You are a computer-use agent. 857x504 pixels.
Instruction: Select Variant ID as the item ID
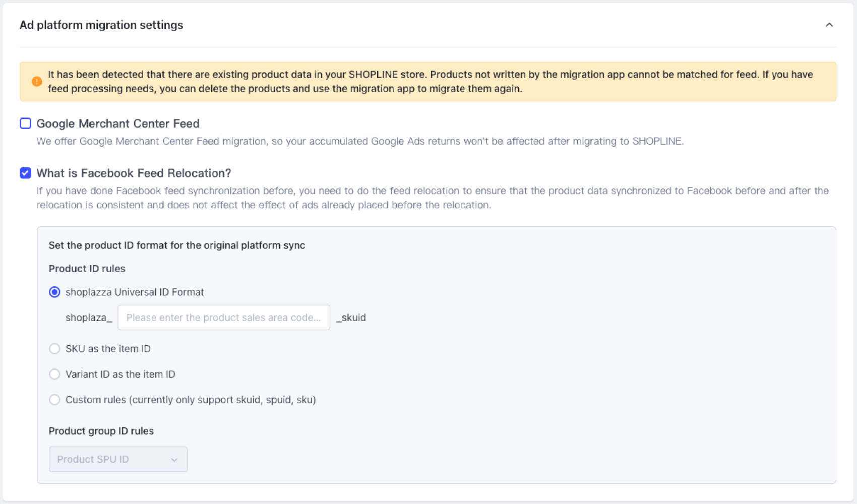click(x=54, y=374)
